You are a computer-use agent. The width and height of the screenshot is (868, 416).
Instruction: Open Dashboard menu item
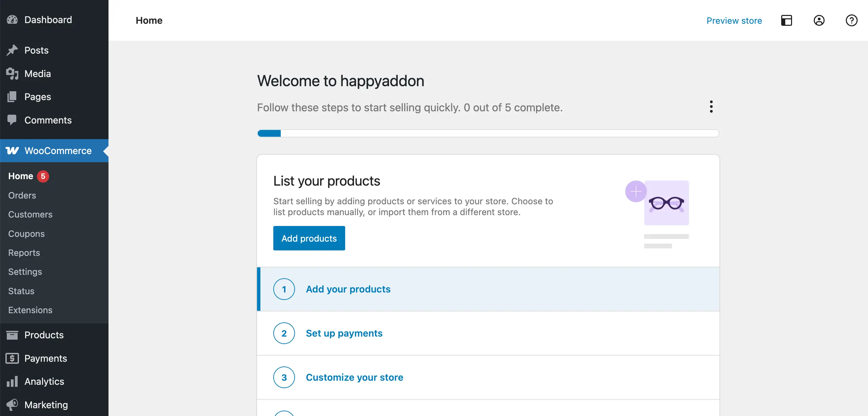point(54,20)
